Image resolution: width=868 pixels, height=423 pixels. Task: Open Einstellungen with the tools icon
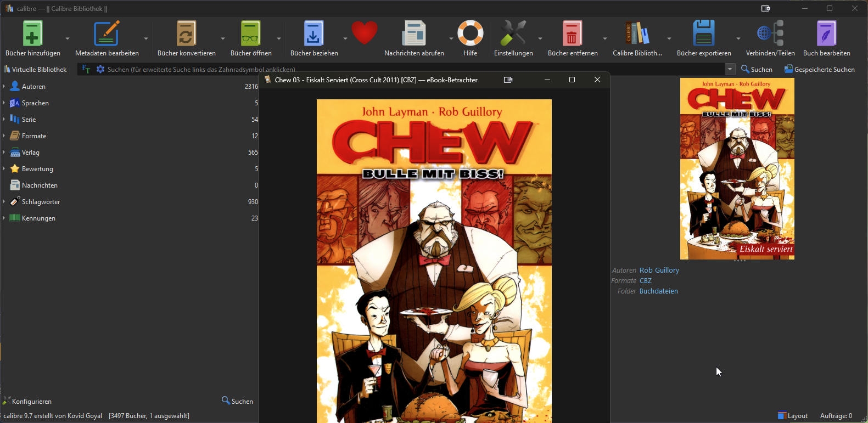tap(513, 33)
